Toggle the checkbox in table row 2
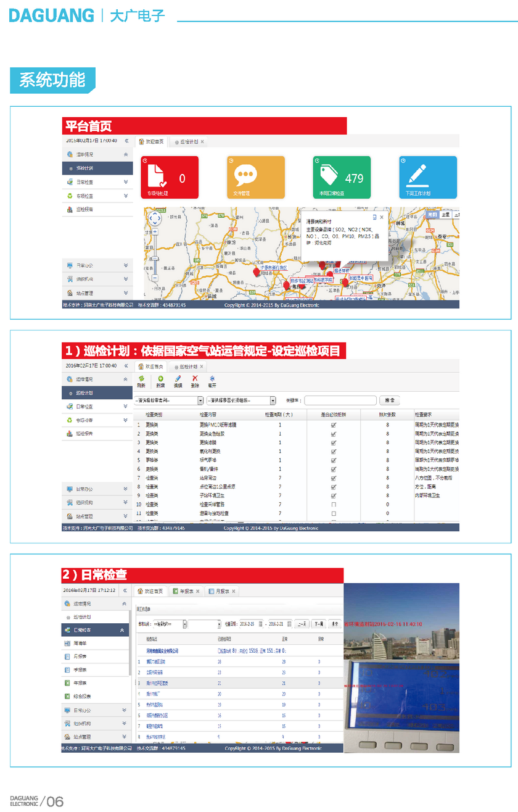518x812 pixels. 334,434
